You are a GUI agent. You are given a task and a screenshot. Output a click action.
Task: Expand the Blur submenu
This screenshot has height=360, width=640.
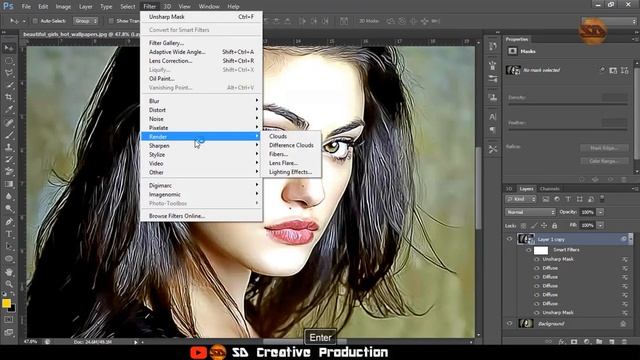point(201,101)
